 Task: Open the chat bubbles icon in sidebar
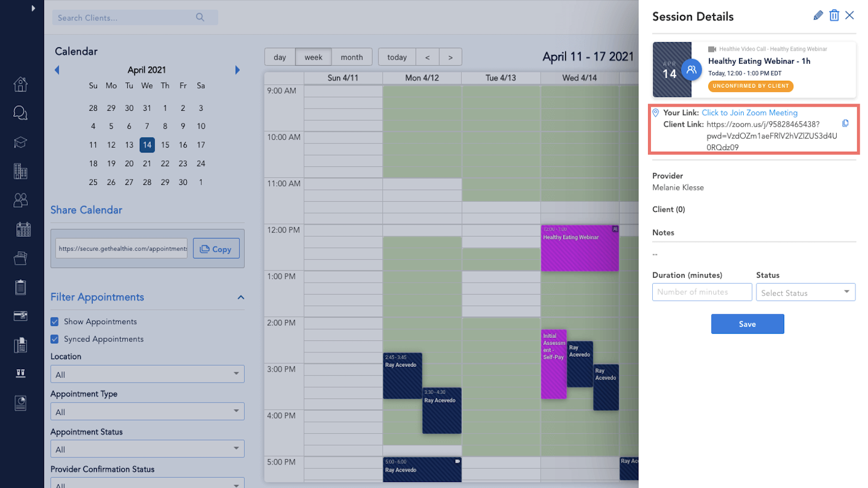(x=20, y=113)
